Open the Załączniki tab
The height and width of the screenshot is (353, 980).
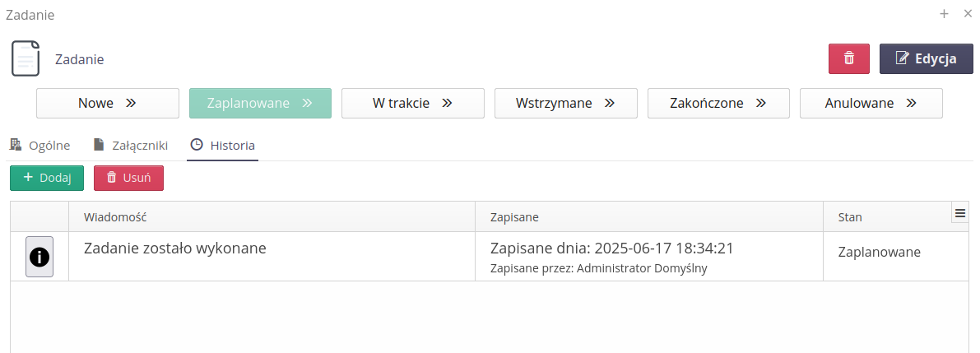click(x=130, y=146)
